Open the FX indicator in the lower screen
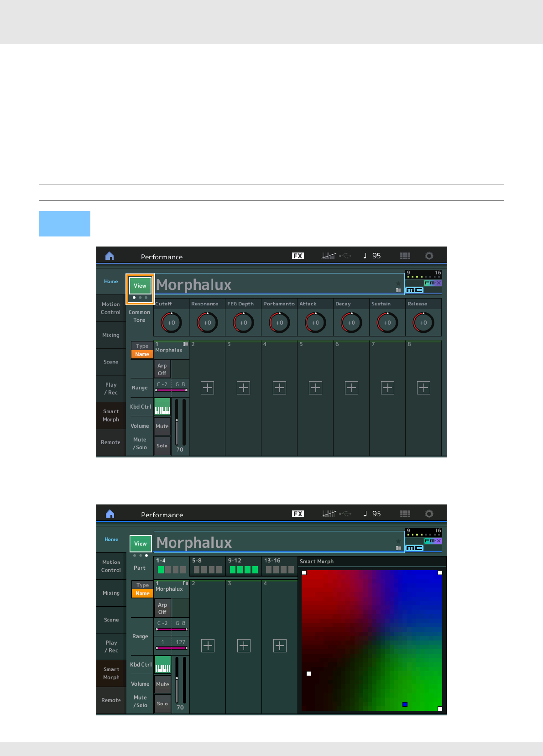Image resolution: width=543 pixels, height=756 pixels. pos(298,514)
